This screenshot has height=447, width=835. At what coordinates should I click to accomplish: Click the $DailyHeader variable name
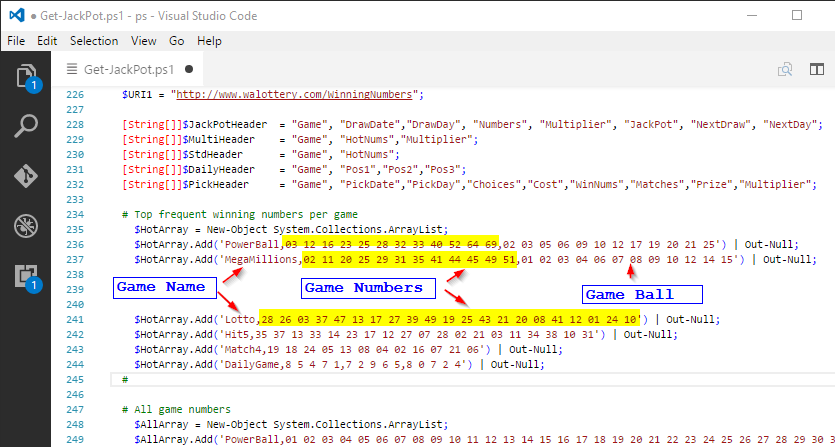pos(219,169)
